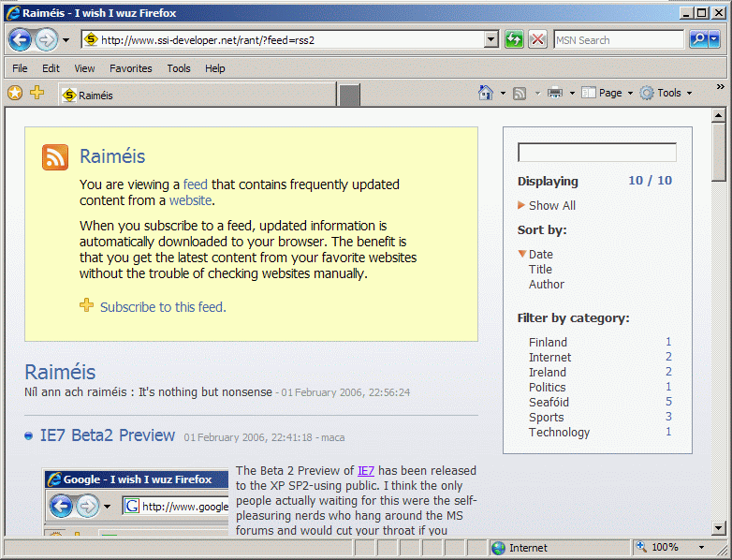
Task: Click the green Refresh button
Action: click(514, 39)
